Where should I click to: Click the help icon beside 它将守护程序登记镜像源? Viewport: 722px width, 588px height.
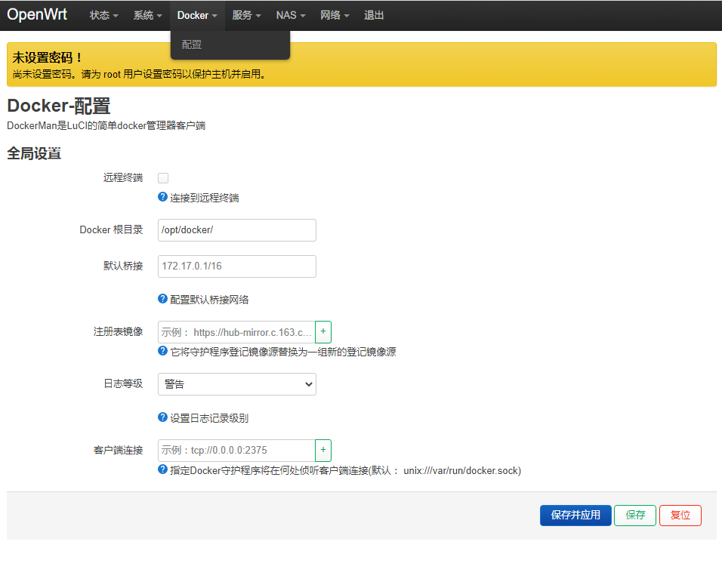pos(162,350)
